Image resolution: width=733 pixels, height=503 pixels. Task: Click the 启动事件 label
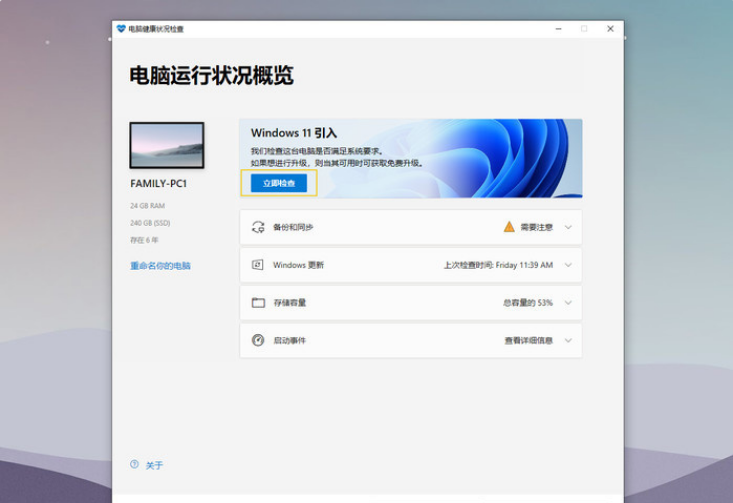pos(289,340)
